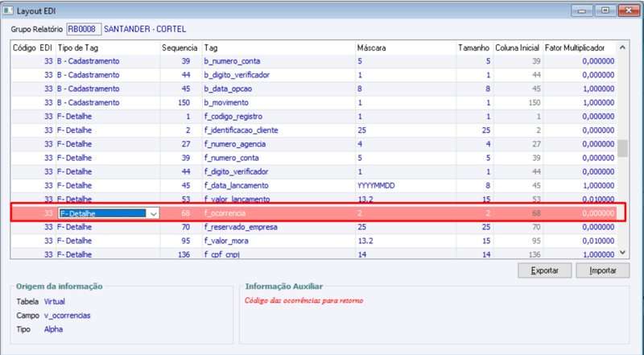Select the b_data_opcao tag cell

tap(279, 89)
